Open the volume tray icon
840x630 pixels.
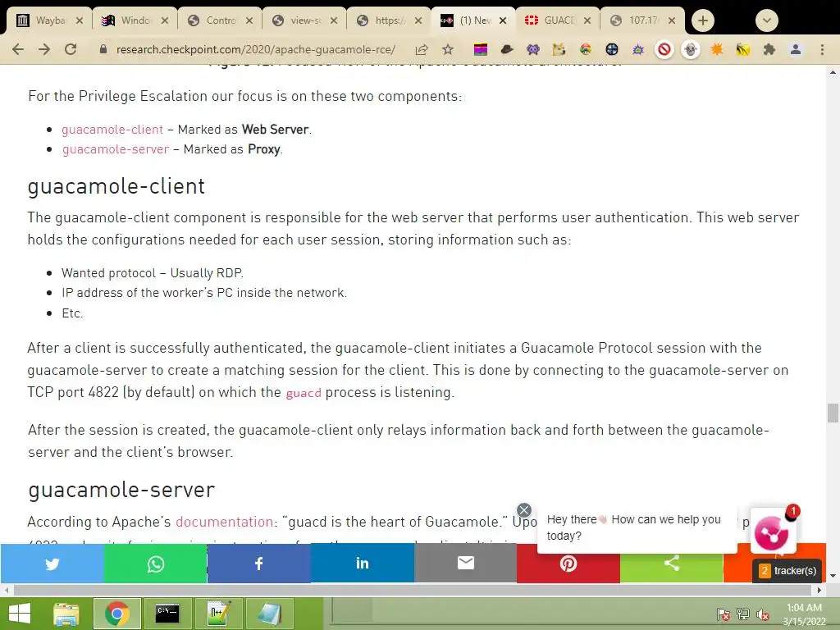click(x=763, y=614)
